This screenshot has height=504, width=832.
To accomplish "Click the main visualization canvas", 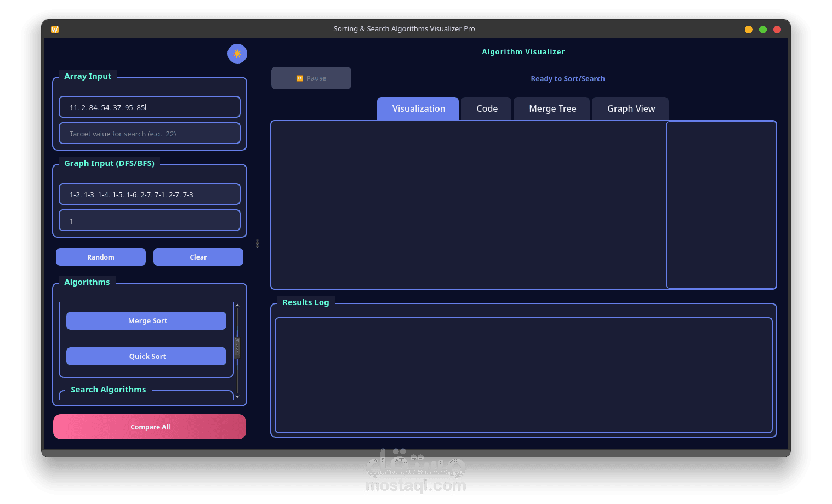I will [469, 205].
